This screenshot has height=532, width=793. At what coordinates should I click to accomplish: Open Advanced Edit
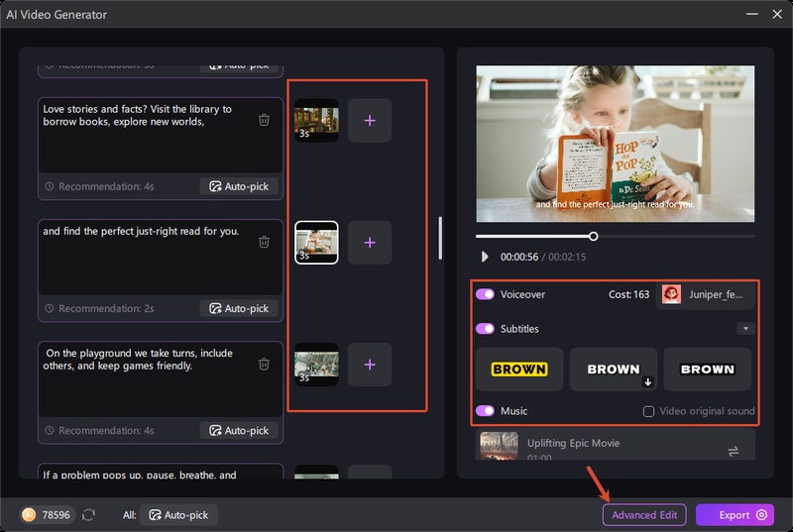644,515
